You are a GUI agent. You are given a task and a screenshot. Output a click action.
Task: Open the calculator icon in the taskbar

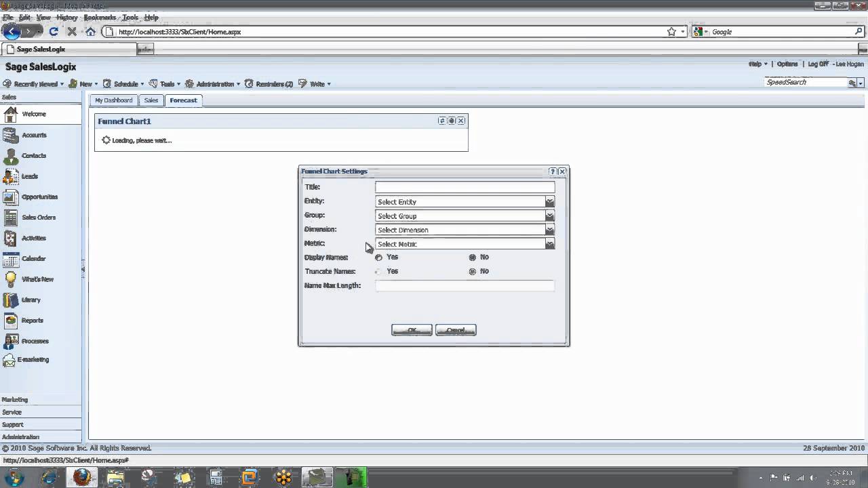[216, 477]
